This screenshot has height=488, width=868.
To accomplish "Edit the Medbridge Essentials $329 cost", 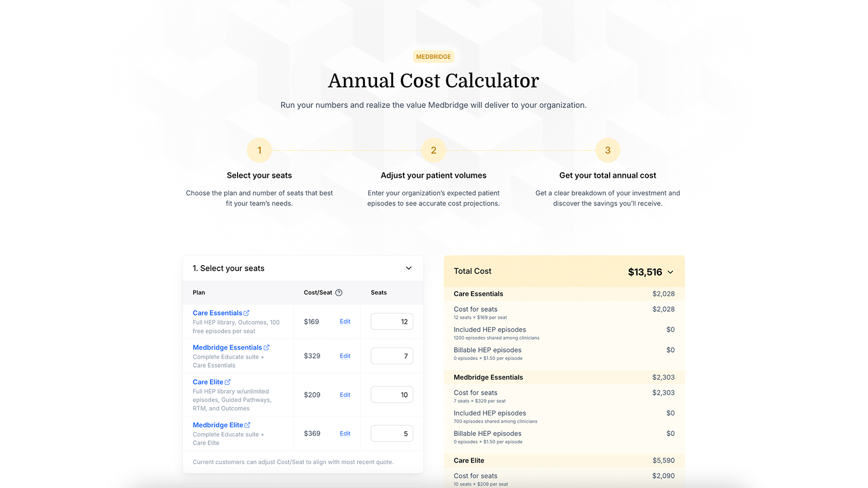I will 345,356.
